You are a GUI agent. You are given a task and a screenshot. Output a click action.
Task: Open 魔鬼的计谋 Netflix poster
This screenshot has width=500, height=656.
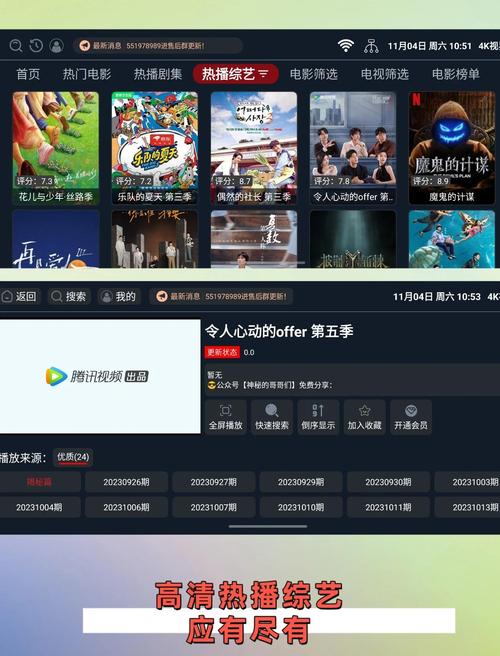point(452,148)
